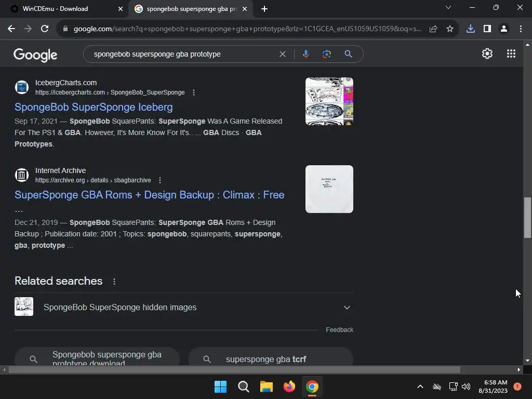The height and width of the screenshot is (399, 532).
Task: Click the icebergcharts.com URL breadcrumb
Action: point(110,92)
